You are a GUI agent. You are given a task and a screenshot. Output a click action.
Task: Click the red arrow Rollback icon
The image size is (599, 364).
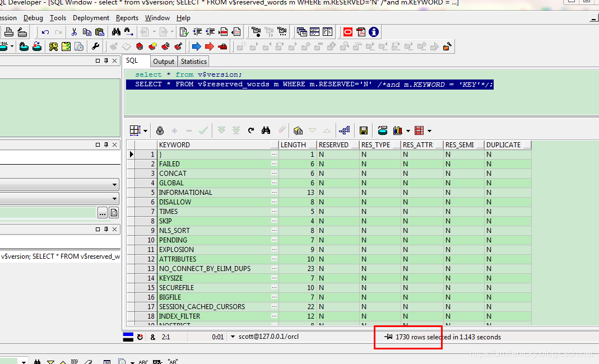coord(210,46)
